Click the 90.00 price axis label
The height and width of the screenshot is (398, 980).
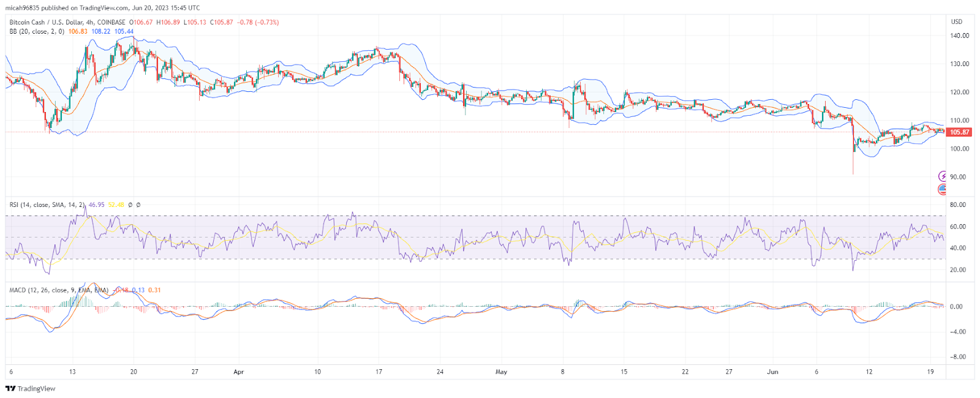pos(957,177)
